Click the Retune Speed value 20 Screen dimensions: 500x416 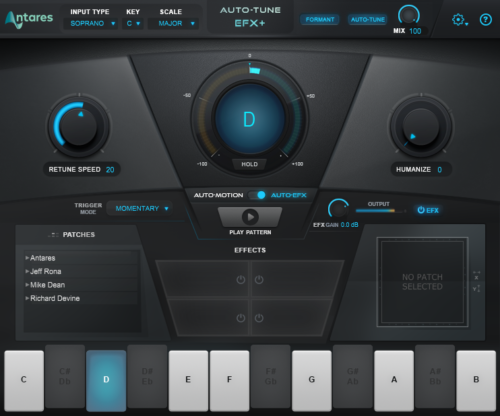coord(110,170)
